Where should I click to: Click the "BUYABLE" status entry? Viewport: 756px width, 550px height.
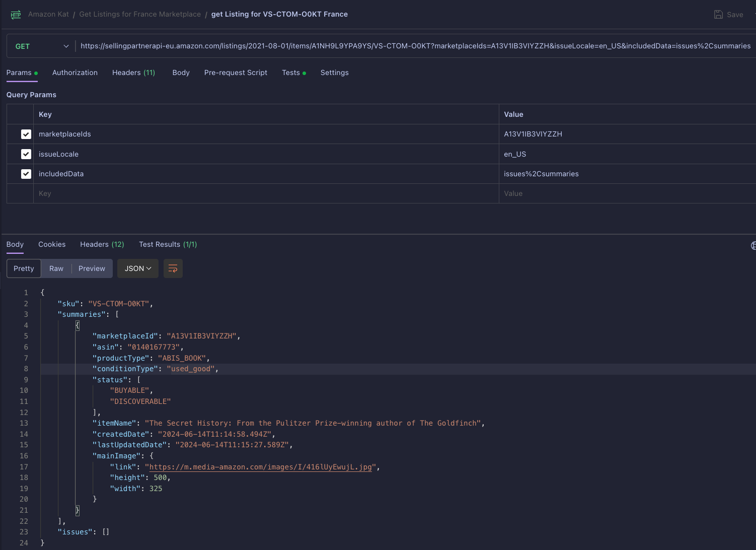coord(129,390)
